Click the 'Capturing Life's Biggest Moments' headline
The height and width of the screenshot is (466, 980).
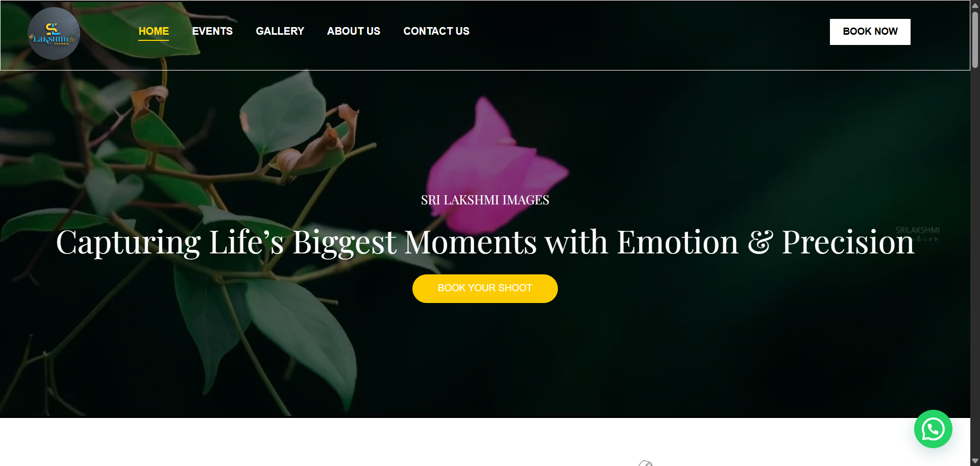485,242
